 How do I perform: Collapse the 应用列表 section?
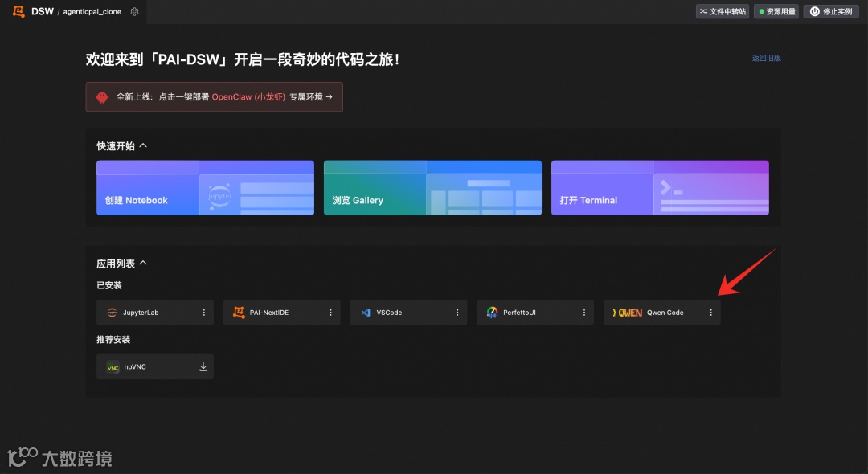pos(143,263)
